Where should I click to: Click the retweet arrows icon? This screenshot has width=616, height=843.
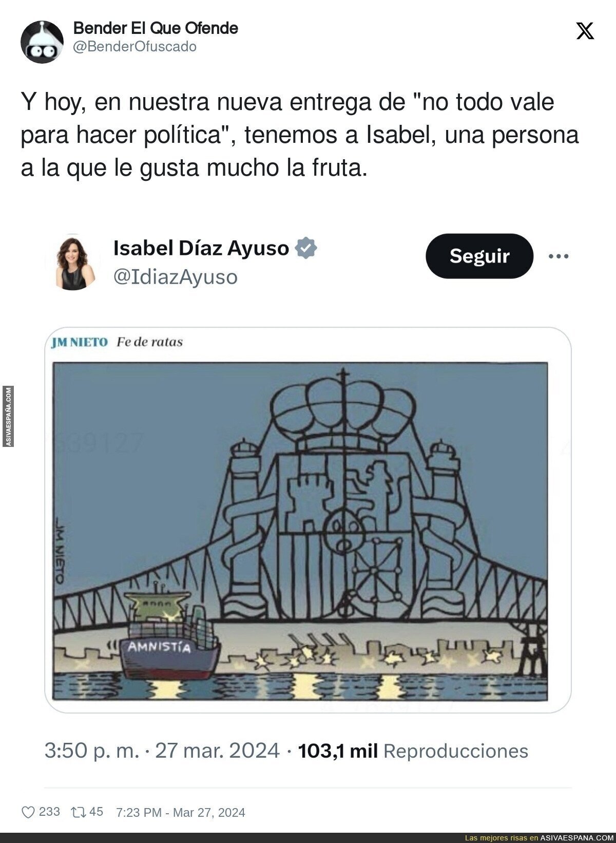[x=78, y=812]
